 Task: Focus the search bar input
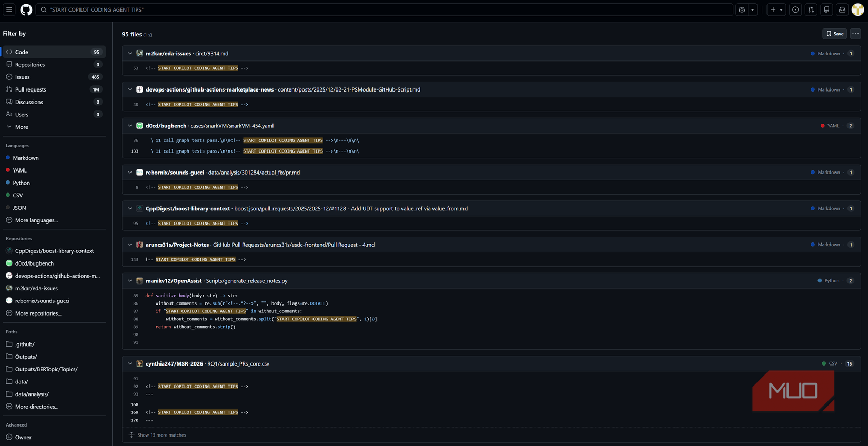[x=384, y=9]
